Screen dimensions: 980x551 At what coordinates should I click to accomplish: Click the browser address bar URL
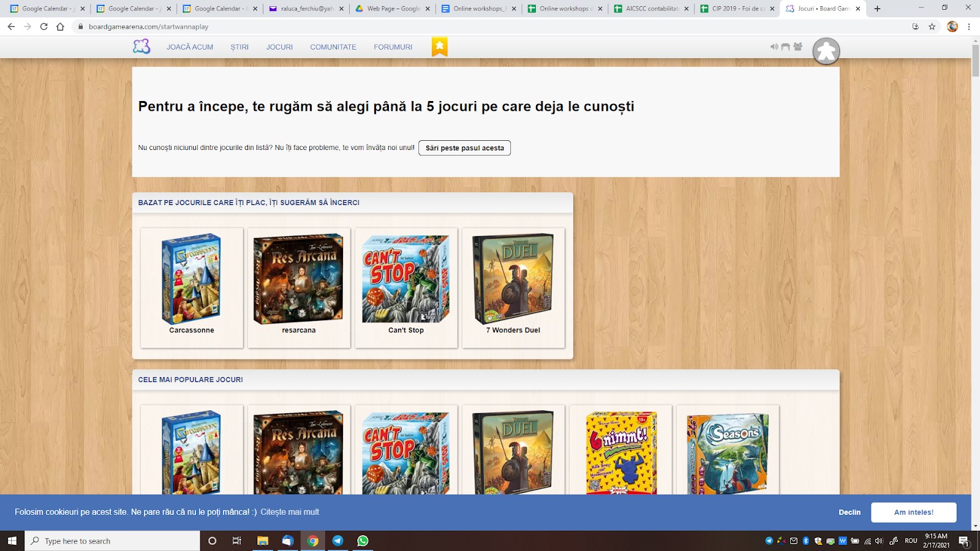coord(148,27)
